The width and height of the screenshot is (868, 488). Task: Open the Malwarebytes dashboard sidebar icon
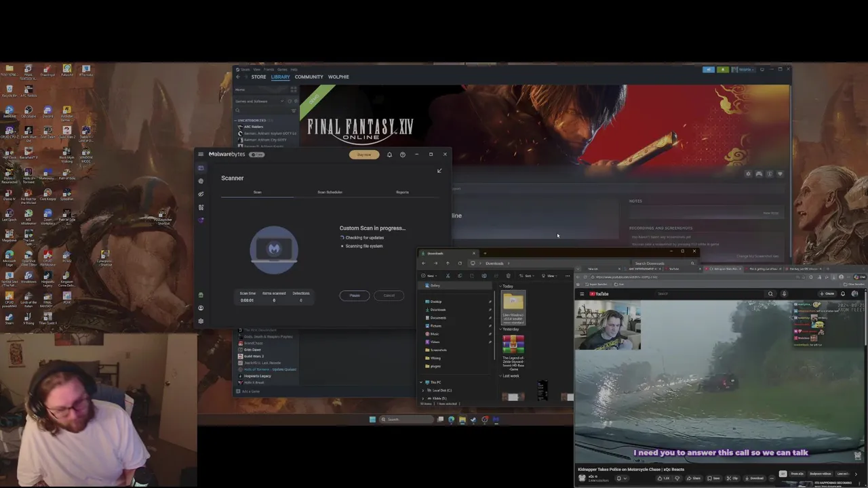click(201, 168)
